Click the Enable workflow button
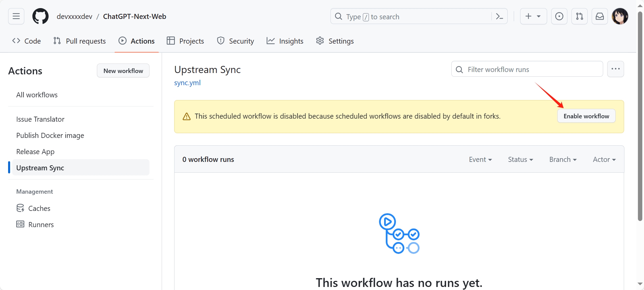The image size is (644, 290). 586,116
